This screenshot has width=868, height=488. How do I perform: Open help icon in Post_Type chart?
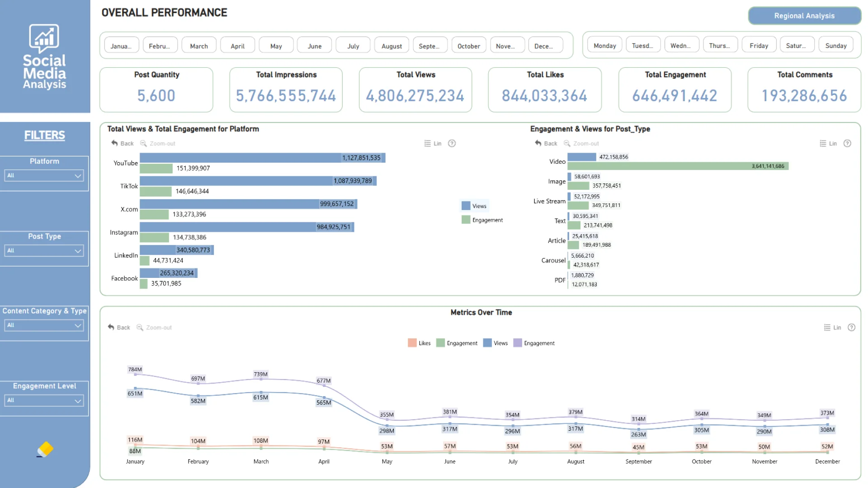coord(847,143)
